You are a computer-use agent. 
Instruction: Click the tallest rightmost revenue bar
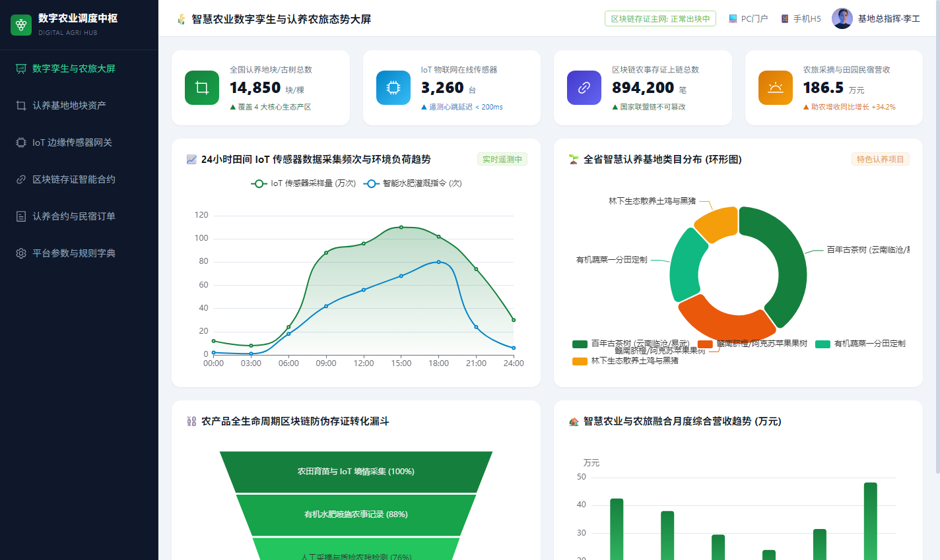[x=871, y=521]
